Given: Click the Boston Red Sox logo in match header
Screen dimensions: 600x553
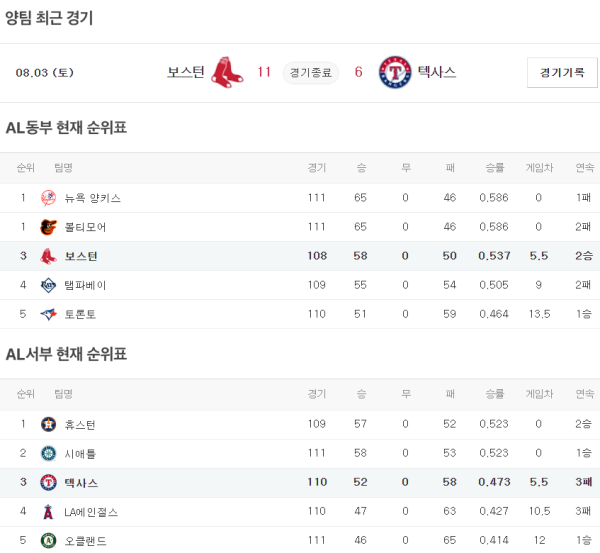Looking at the screenshot, I should pyautogui.click(x=228, y=72).
